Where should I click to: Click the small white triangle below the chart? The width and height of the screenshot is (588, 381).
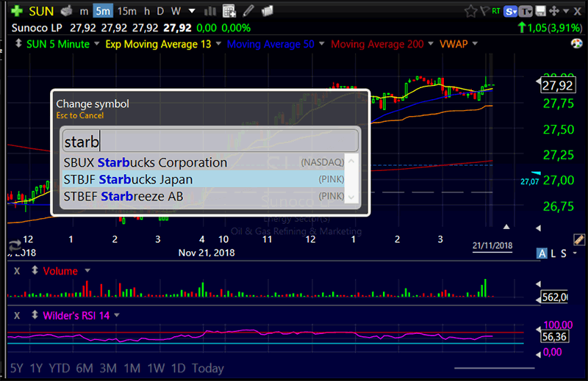pyautogui.click(x=506, y=227)
